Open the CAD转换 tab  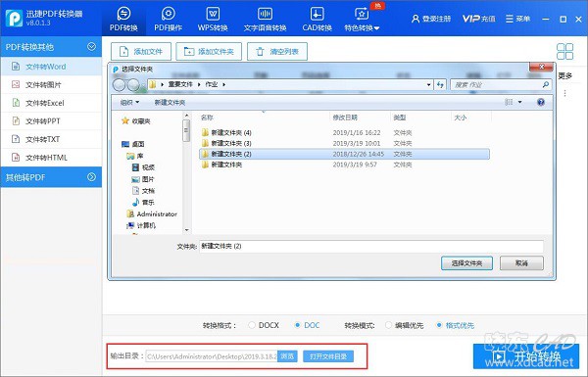pos(317,19)
